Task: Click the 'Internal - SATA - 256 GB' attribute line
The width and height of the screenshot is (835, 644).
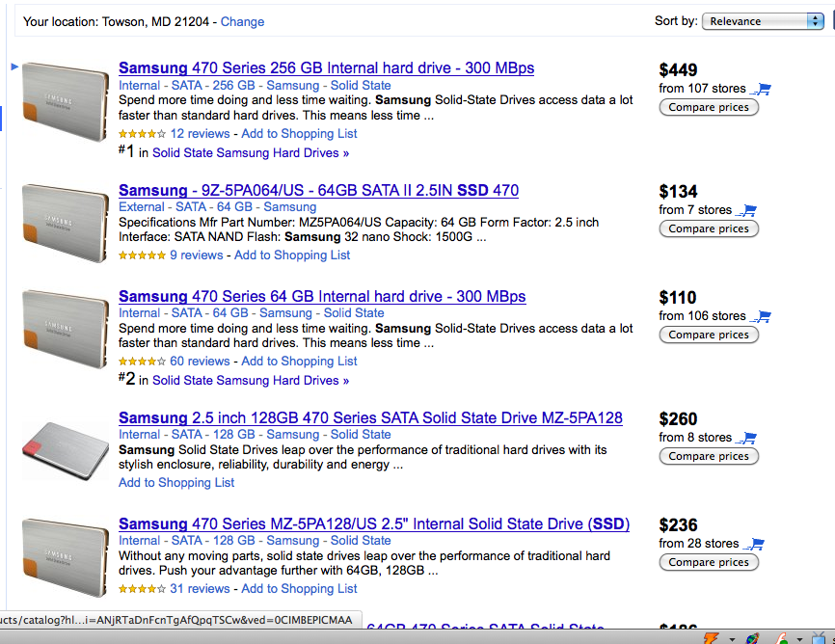Action: [x=255, y=85]
